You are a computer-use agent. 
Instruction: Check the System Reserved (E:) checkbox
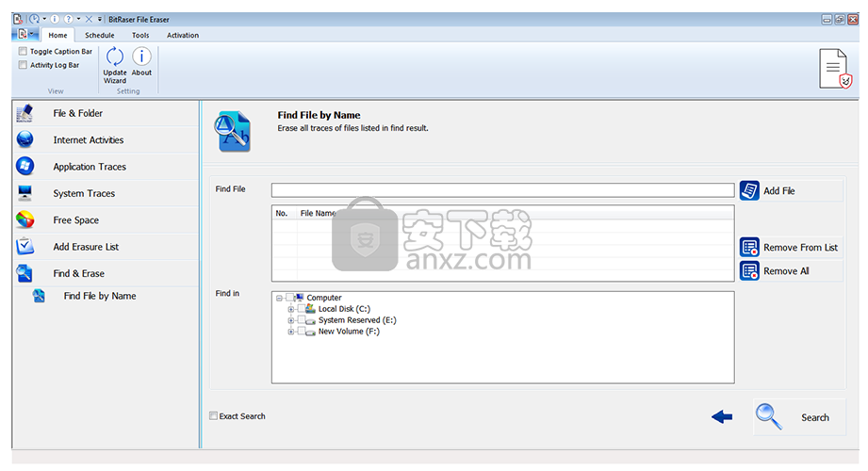point(302,319)
